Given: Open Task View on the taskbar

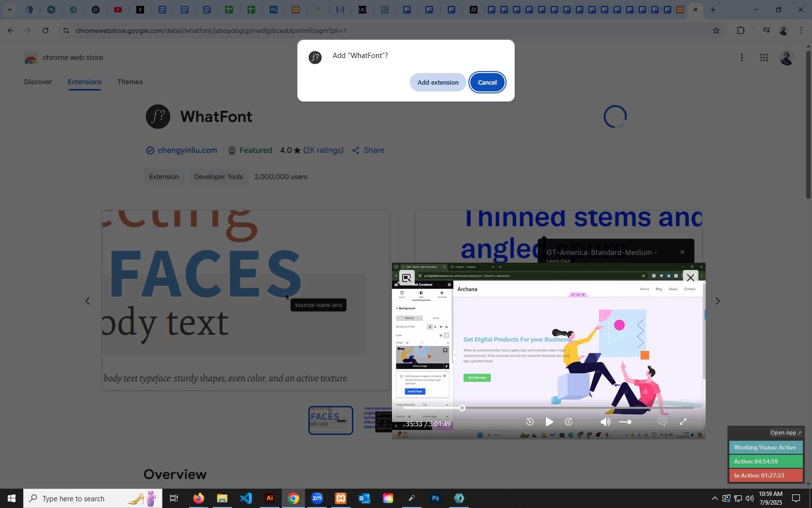Looking at the screenshot, I should tap(174, 498).
